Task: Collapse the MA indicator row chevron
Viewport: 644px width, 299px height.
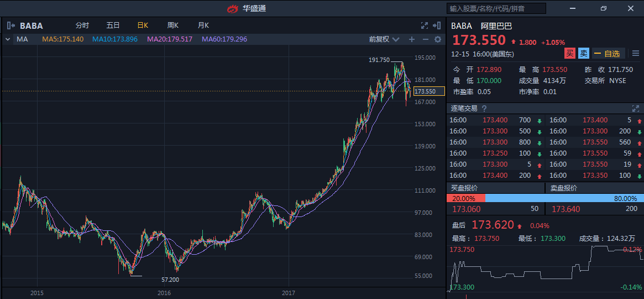Action: [x=8, y=39]
